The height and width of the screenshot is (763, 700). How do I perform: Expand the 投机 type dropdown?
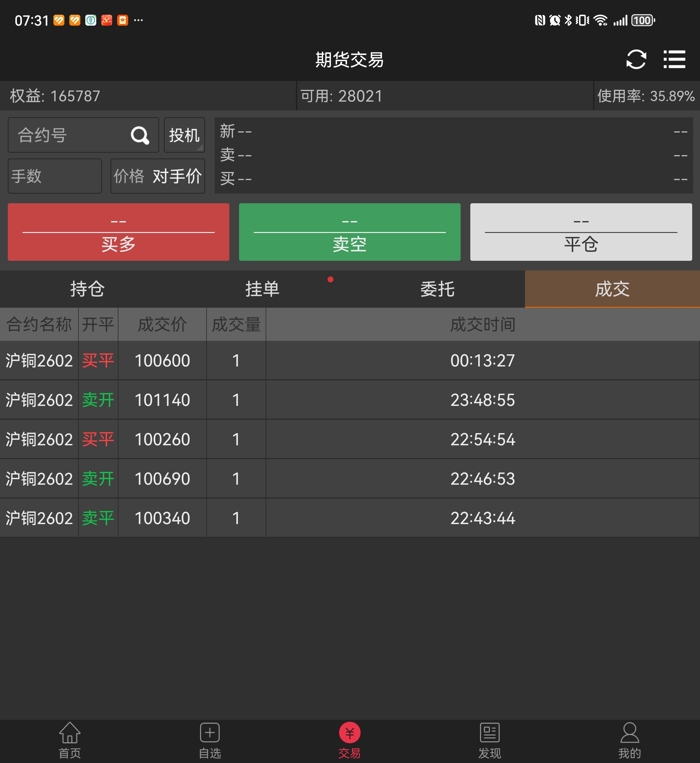[x=184, y=135]
